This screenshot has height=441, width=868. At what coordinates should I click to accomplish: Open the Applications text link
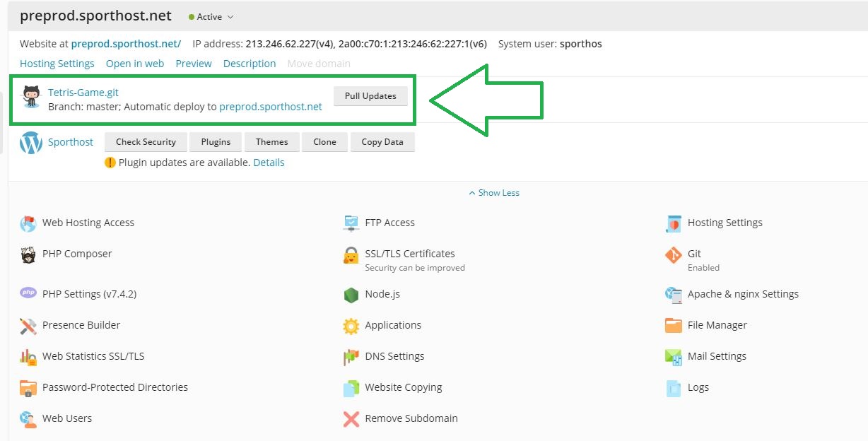coord(393,325)
